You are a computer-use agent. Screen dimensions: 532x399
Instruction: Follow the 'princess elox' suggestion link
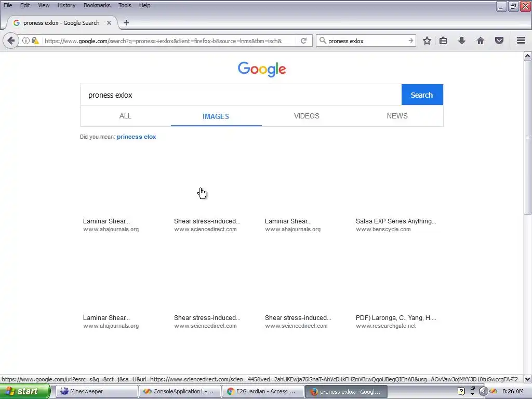point(136,137)
